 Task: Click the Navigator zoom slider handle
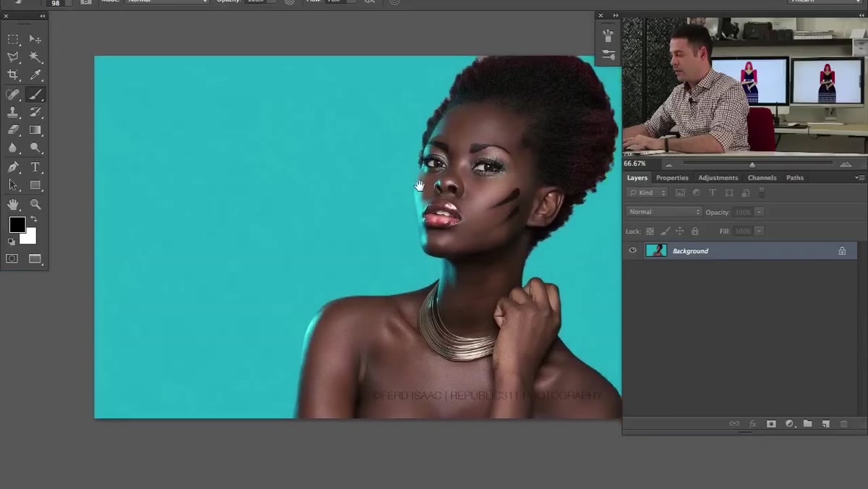coord(752,165)
